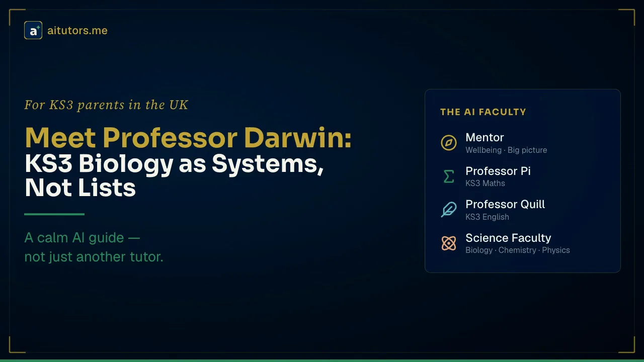Click the Science Faculty atom icon
The width and height of the screenshot is (644, 362).
[x=449, y=243]
